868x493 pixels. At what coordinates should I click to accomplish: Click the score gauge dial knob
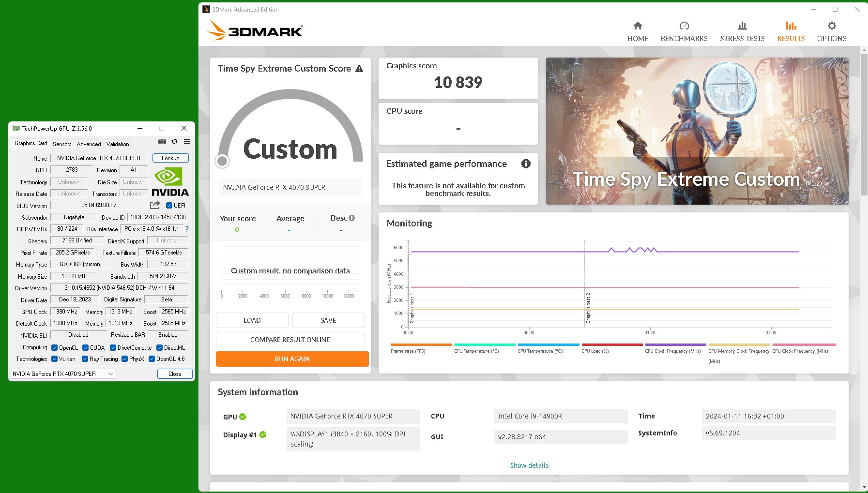(x=222, y=161)
